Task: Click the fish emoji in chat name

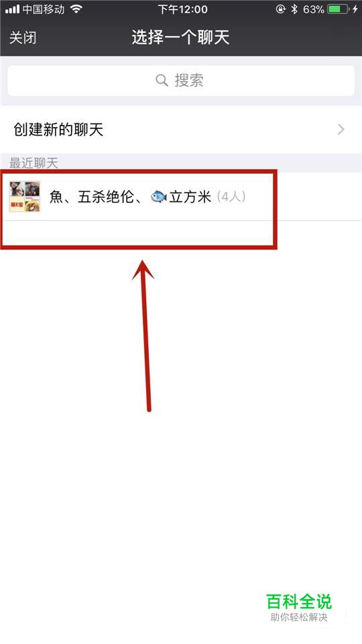Action: click(159, 197)
